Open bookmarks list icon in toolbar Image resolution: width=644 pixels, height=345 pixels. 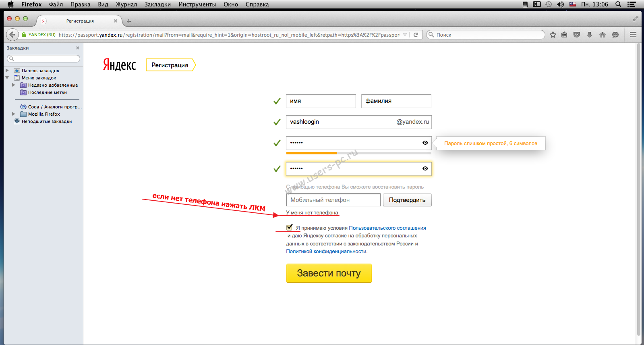pos(564,35)
